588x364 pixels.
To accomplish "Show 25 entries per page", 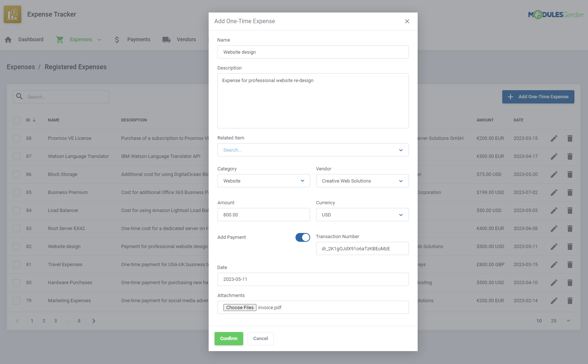I will [x=554, y=321].
